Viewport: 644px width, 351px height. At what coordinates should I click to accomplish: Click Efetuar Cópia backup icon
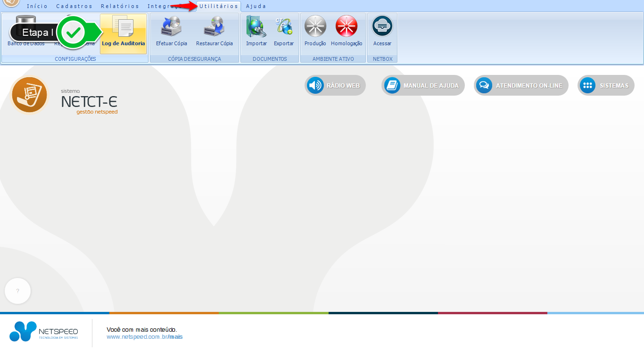[x=172, y=32]
